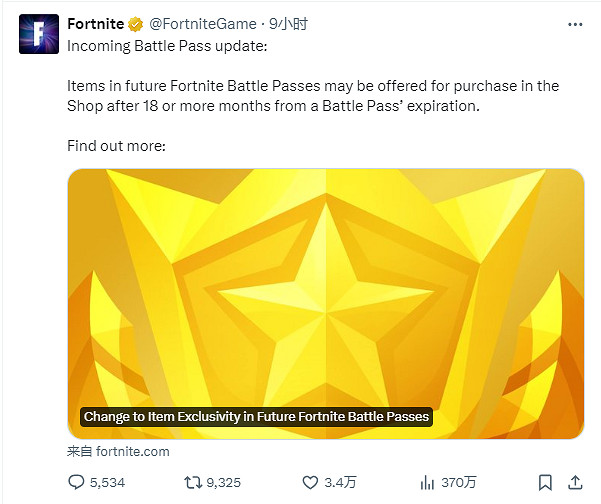601x504 pixels.
Task: Click the 'Change to Item Exclusivity' caption
Action: pos(256,417)
